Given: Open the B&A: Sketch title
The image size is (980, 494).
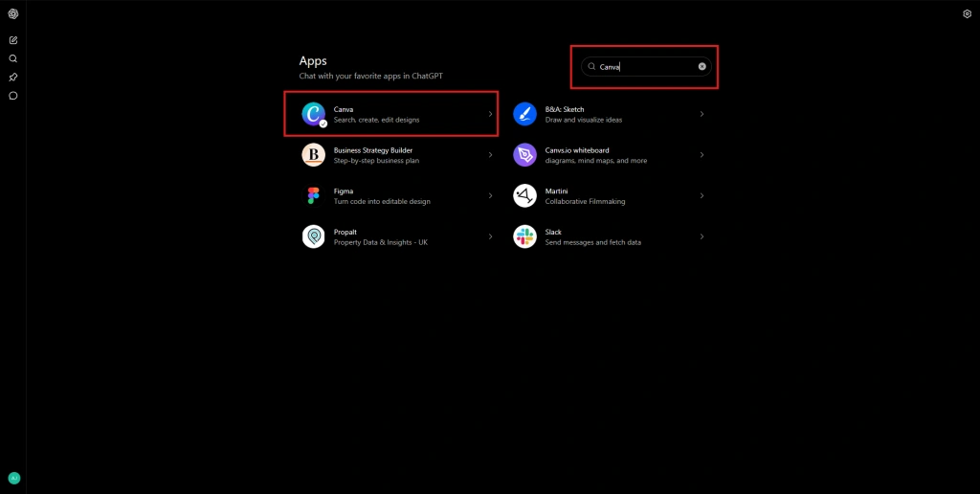Looking at the screenshot, I should click(565, 109).
